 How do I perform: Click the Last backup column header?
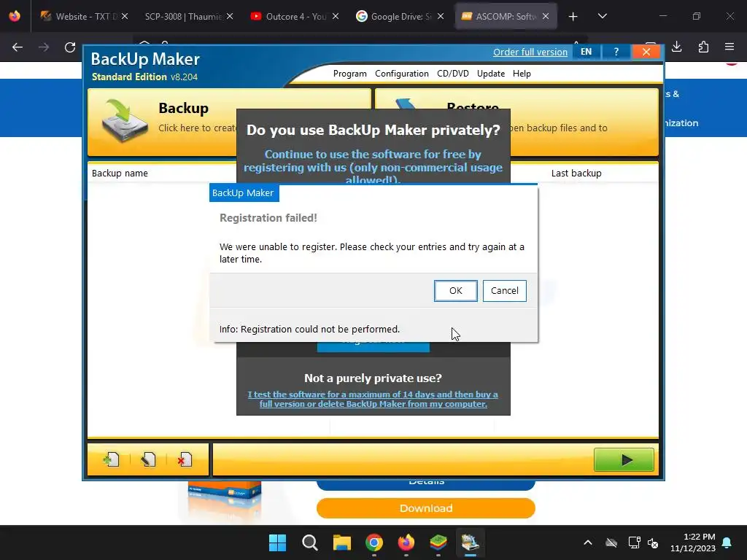coord(576,174)
